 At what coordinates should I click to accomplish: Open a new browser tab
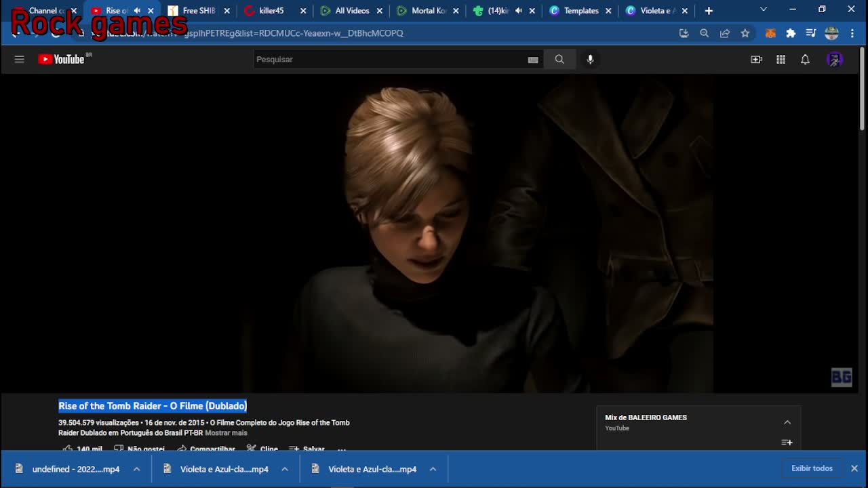coord(709,11)
